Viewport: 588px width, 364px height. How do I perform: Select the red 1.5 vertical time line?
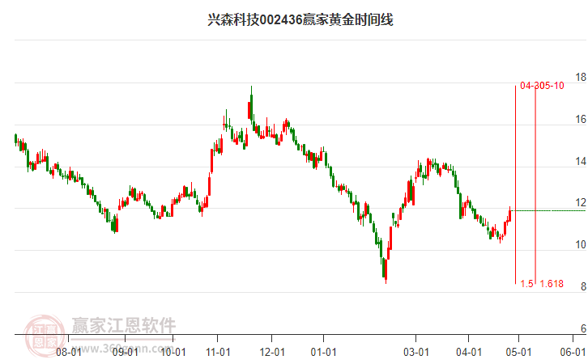516,184
